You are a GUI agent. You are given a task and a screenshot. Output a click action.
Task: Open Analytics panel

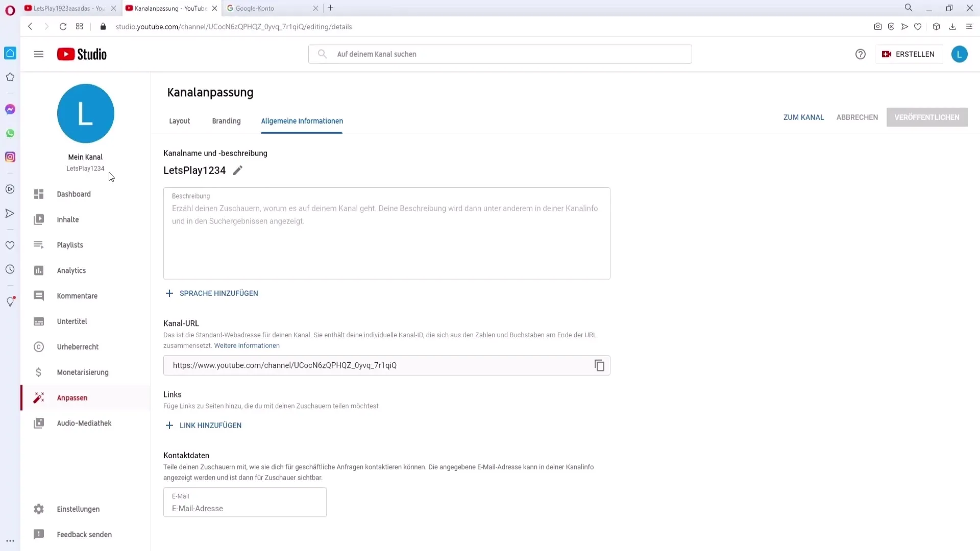(71, 270)
